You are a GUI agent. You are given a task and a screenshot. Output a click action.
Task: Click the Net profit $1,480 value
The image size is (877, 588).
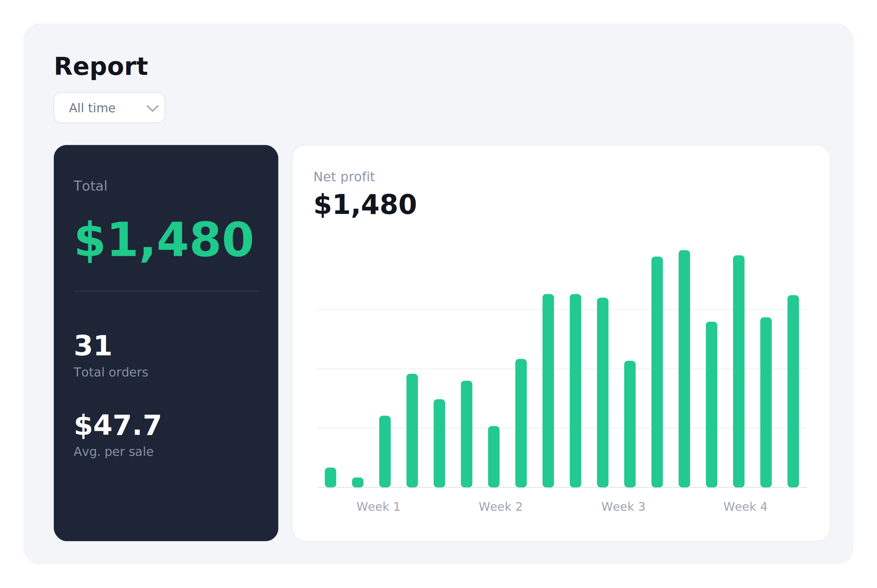click(365, 205)
